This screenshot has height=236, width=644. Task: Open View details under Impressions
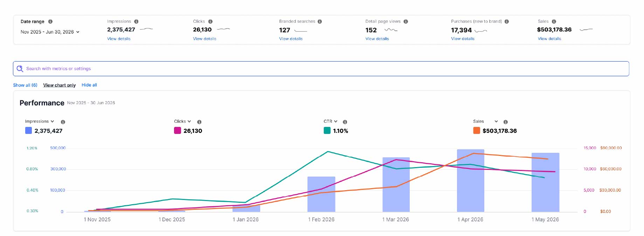pos(119,39)
